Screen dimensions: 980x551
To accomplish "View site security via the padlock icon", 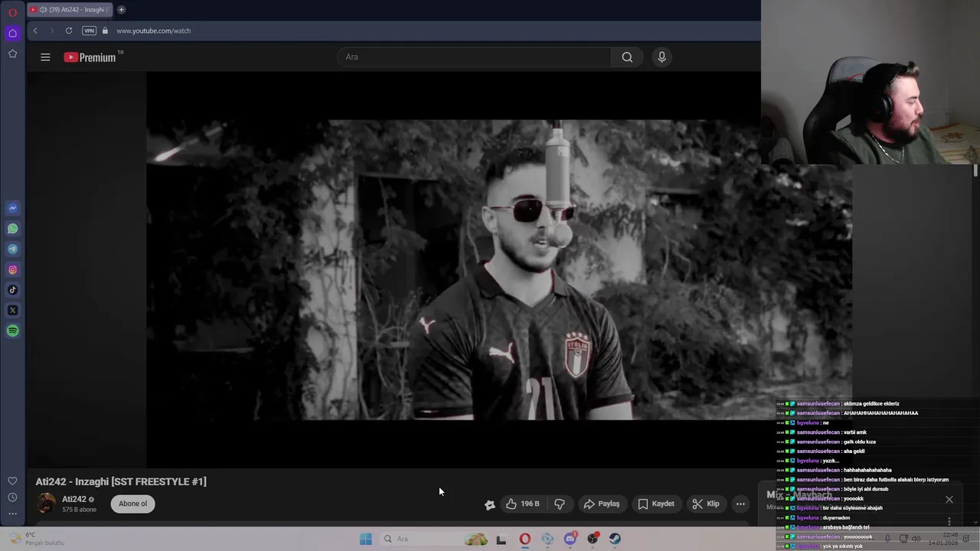I will tap(106, 31).
